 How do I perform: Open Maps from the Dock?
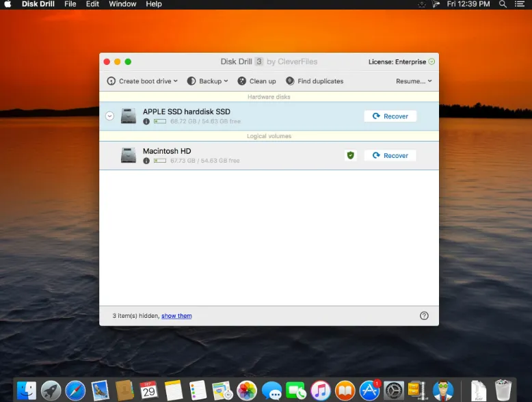222,390
